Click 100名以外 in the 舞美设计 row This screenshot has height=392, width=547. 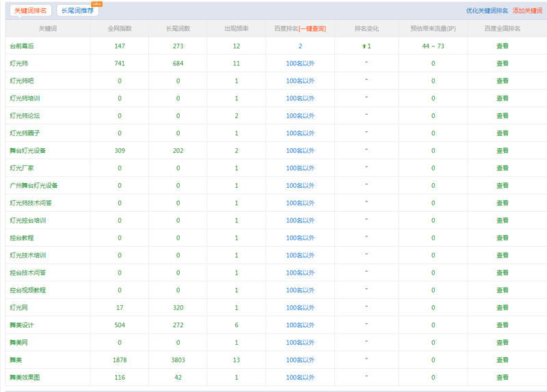[299, 325]
